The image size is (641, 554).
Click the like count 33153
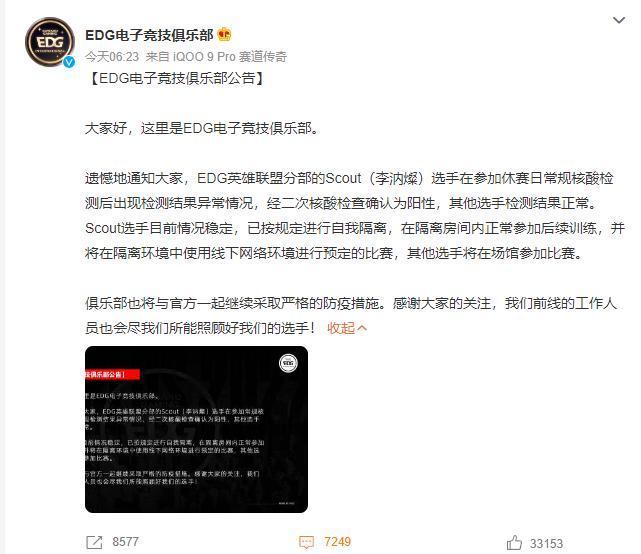(x=546, y=543)
